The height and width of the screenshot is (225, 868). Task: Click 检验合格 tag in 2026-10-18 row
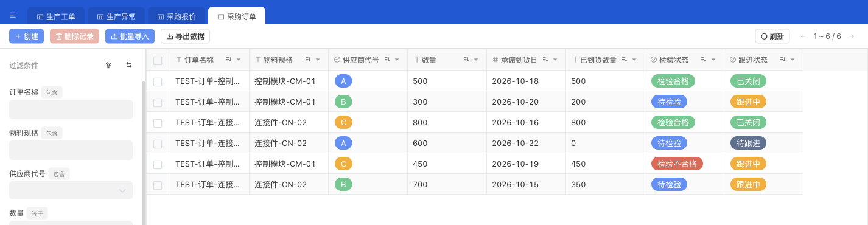[x=673, y=81]
